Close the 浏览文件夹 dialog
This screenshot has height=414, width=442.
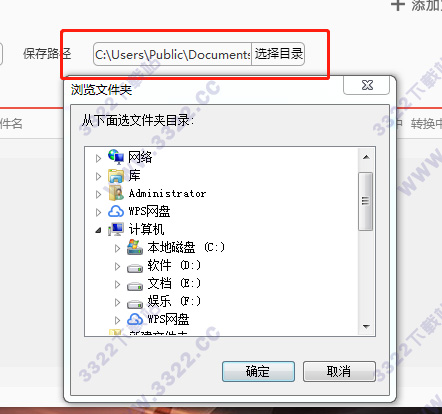point(367,85)
